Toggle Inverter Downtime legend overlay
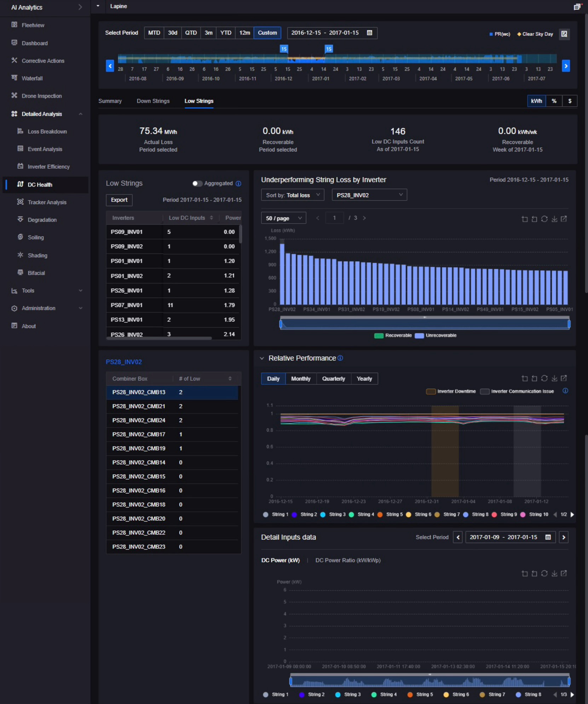The height and width of the screenshot is (704, 588). coord(451,391)
